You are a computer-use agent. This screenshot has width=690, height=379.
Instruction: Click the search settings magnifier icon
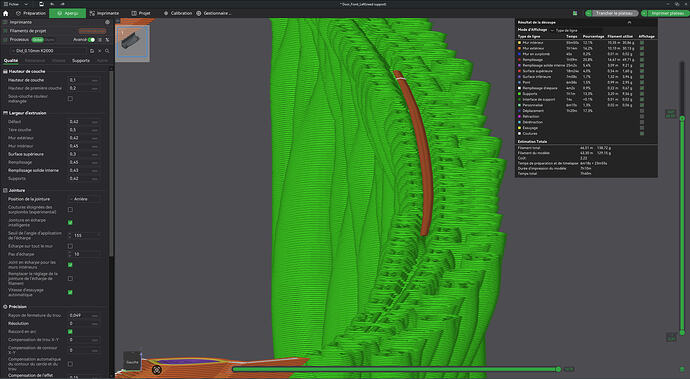[x=107, y=51]
